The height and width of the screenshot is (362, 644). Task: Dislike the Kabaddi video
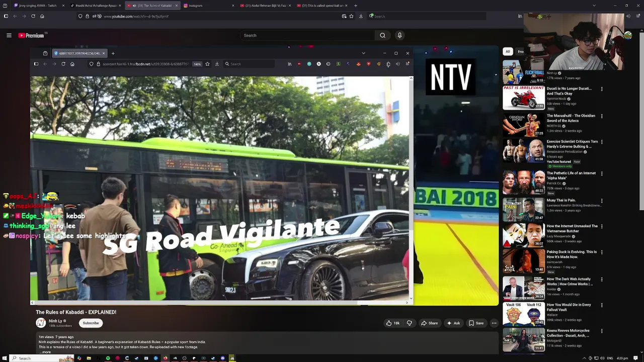pyautogui.click(x=409, y=323)
